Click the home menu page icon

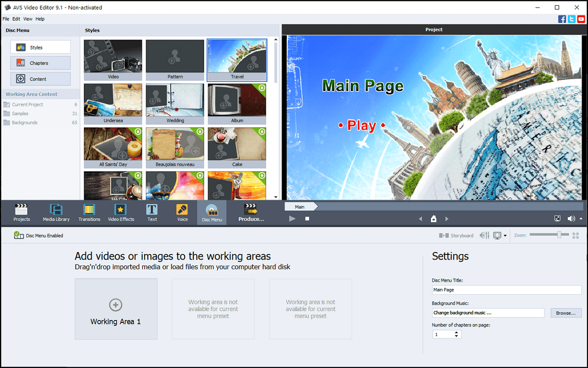coord(433,219)
